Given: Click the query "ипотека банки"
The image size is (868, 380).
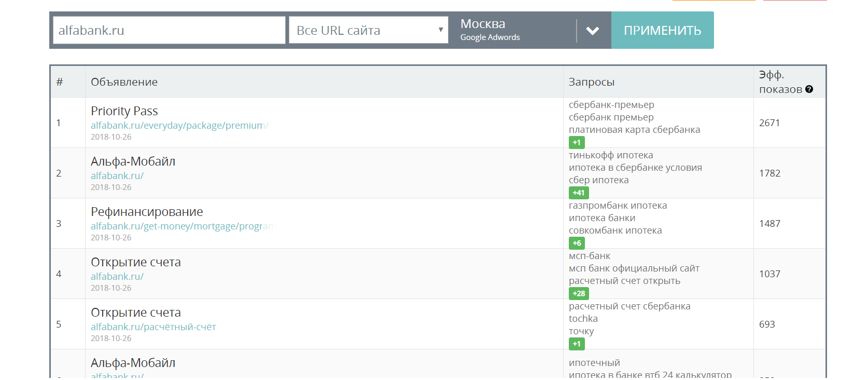Looking at the screenshot, I should click(602, 218).
